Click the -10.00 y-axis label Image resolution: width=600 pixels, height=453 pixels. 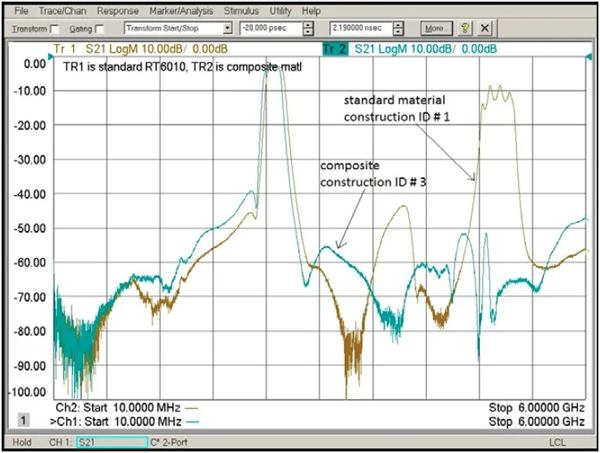pos(29,91)
